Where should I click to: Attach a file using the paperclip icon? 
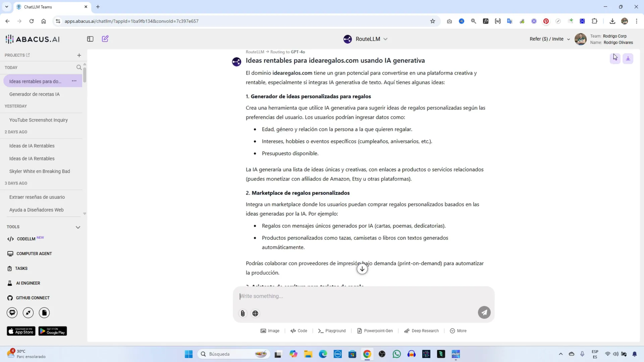click(x=242, y=313)
